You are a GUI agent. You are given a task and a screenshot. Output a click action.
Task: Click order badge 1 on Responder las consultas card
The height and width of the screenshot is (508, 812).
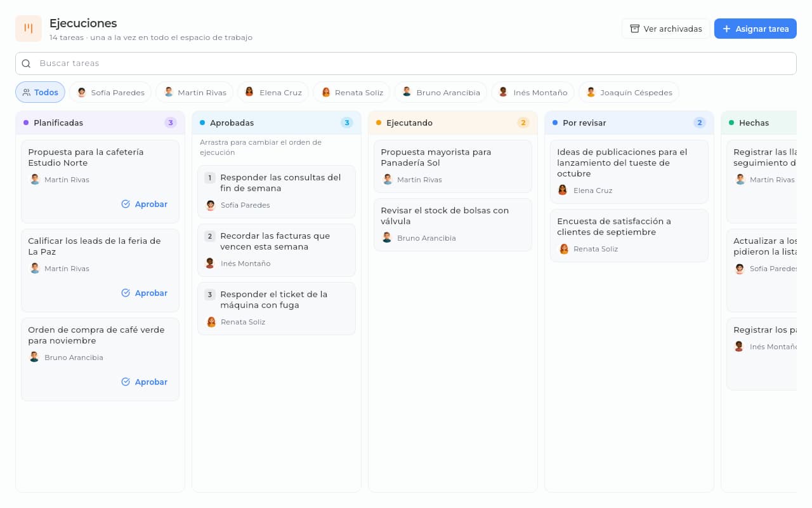[210, 178]
